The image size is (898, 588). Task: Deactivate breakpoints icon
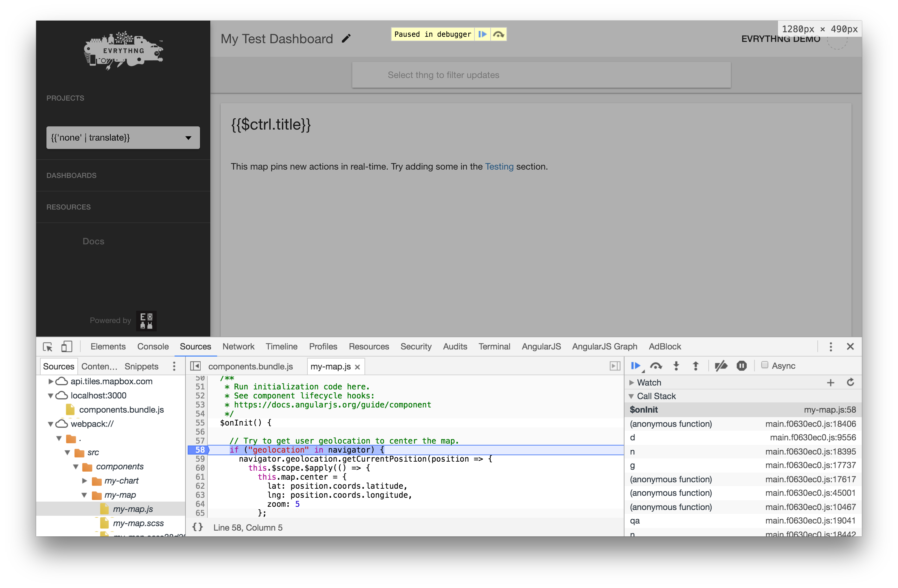click(721, 366)
